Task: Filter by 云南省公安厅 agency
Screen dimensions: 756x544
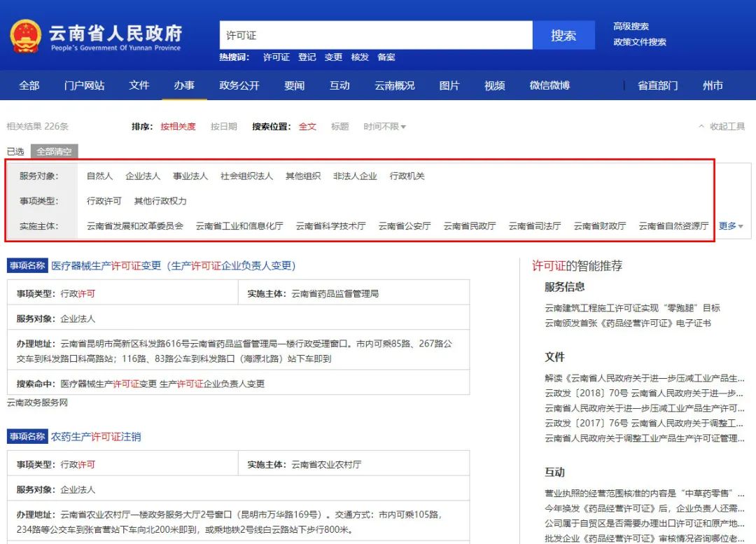Action: click(x=405, y=226)
